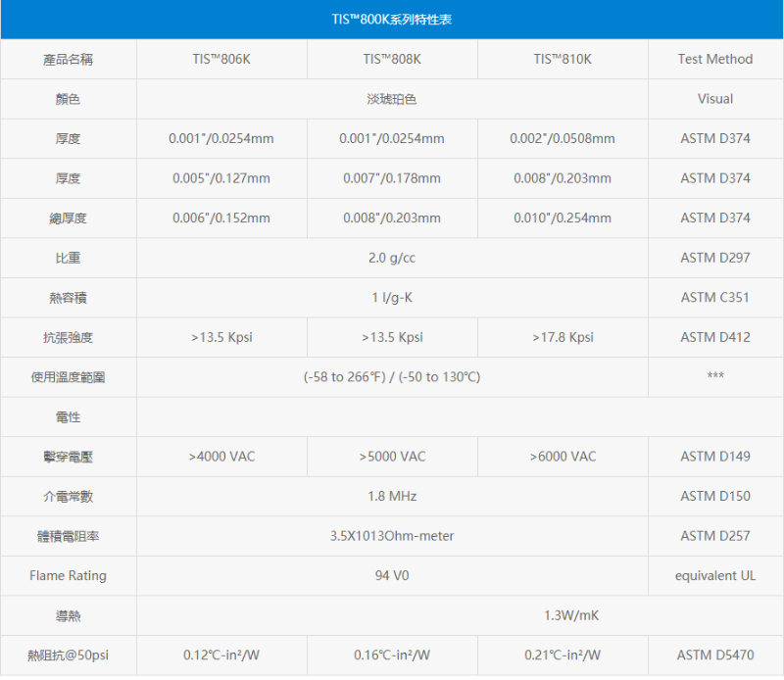
Task: Select the >5000 VAC breakdown voltage cell
Action: [x=392, y=456]
